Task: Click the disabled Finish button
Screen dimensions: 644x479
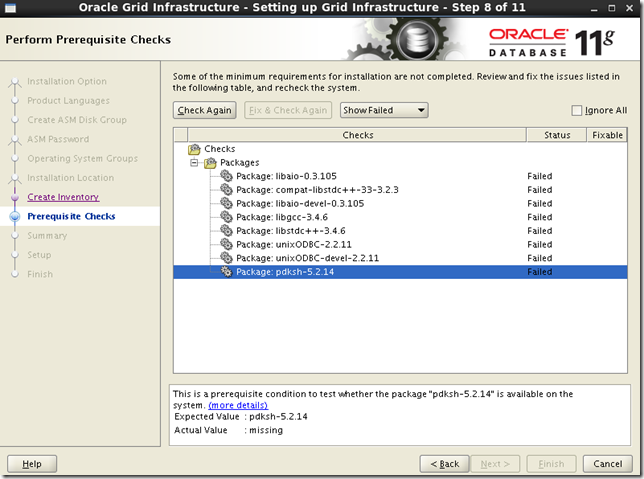Action: pyautogui.click(x=551, y=464)
